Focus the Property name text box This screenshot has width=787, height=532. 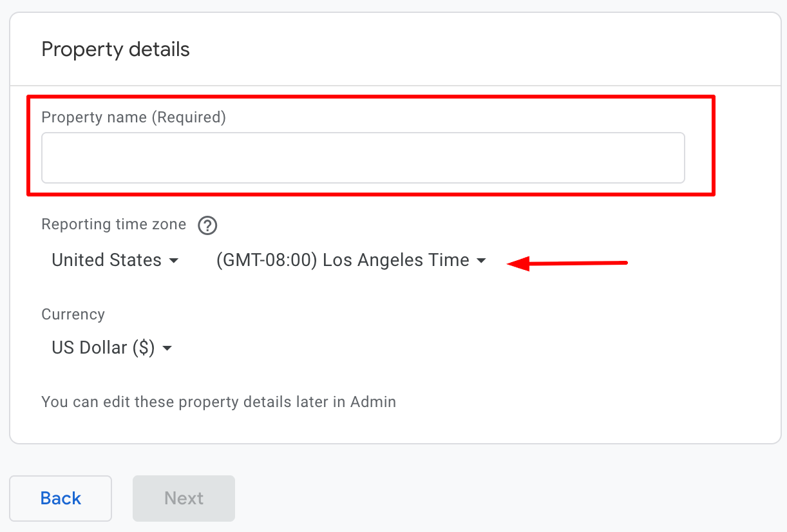pyautogui.click(x=363, y=158)
